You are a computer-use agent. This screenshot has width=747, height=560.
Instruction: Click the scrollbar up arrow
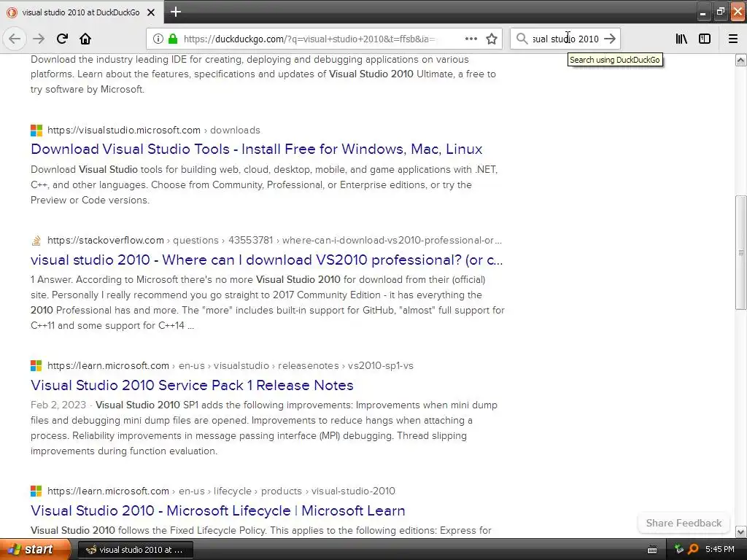[x=741, y=60]
